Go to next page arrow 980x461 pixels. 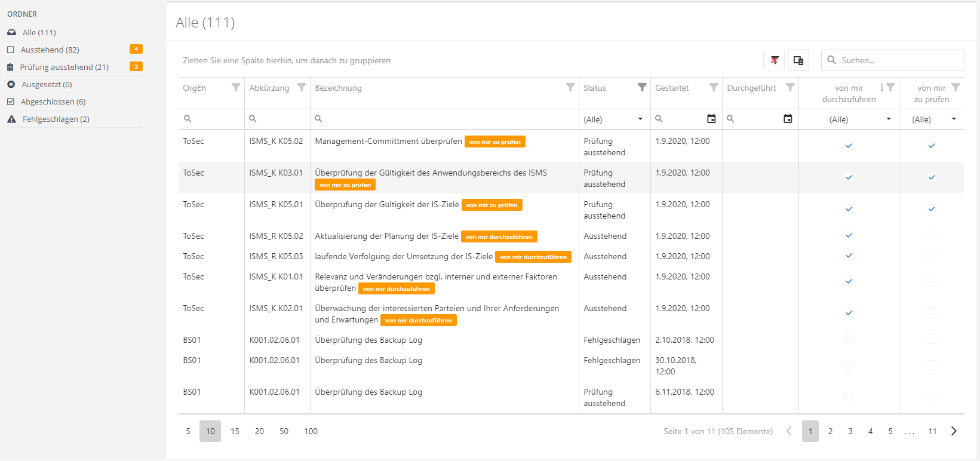(954, 431)
